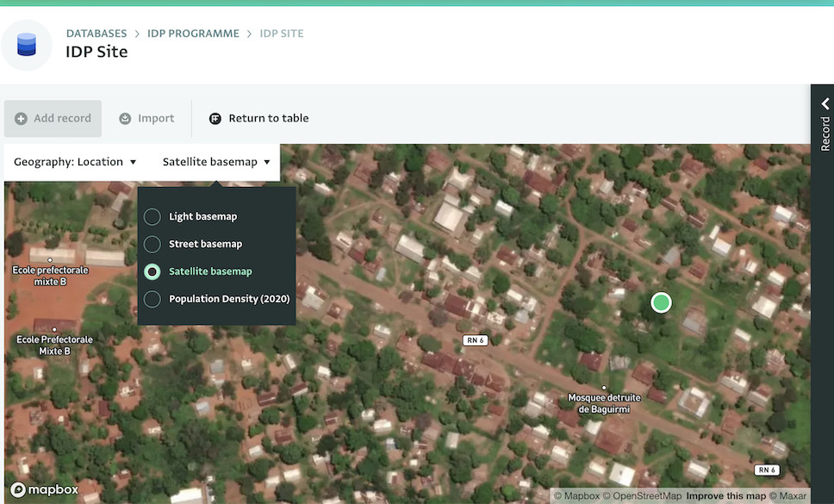The width and height of the screenshot is (834, 504).
Task: Click the Ecole prefectorale mixte B label
Action: [50, 276]
